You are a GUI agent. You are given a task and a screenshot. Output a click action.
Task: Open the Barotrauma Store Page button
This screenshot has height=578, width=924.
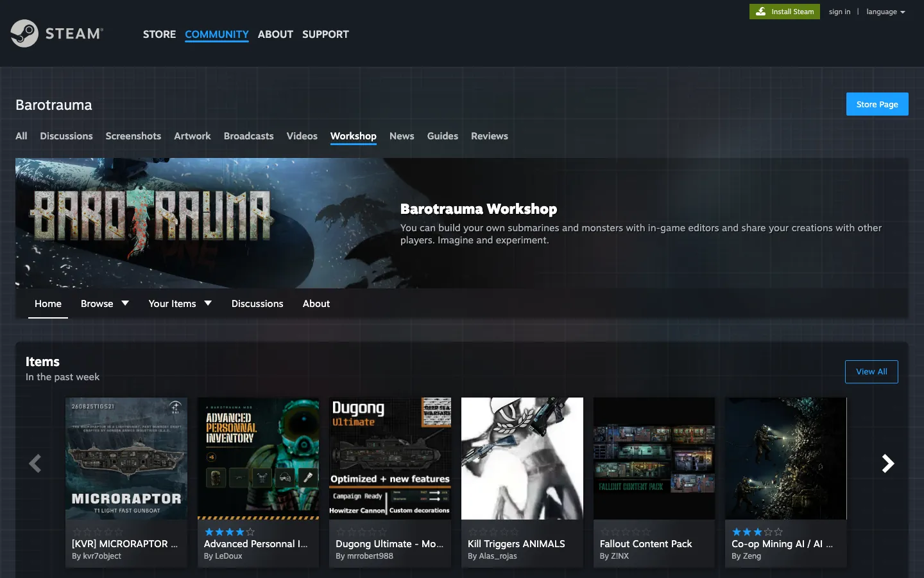(877, 104)
